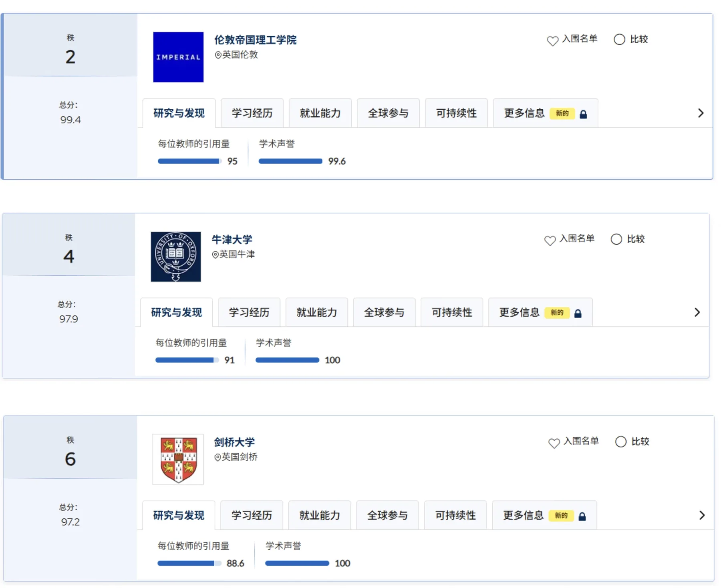Screen dimensions: 721x588
Task: Open the 剑桥大学 university link
Action: click(234, 442)
